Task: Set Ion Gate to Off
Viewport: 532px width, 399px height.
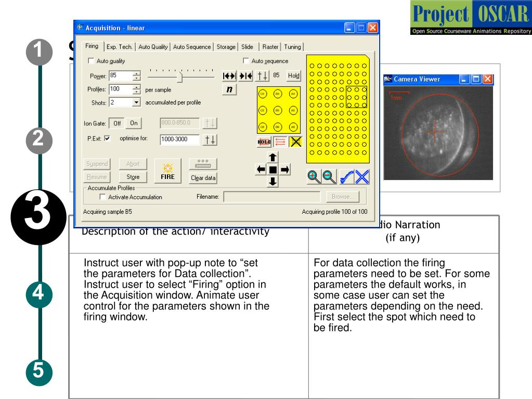Action: (x=117, y=123)
